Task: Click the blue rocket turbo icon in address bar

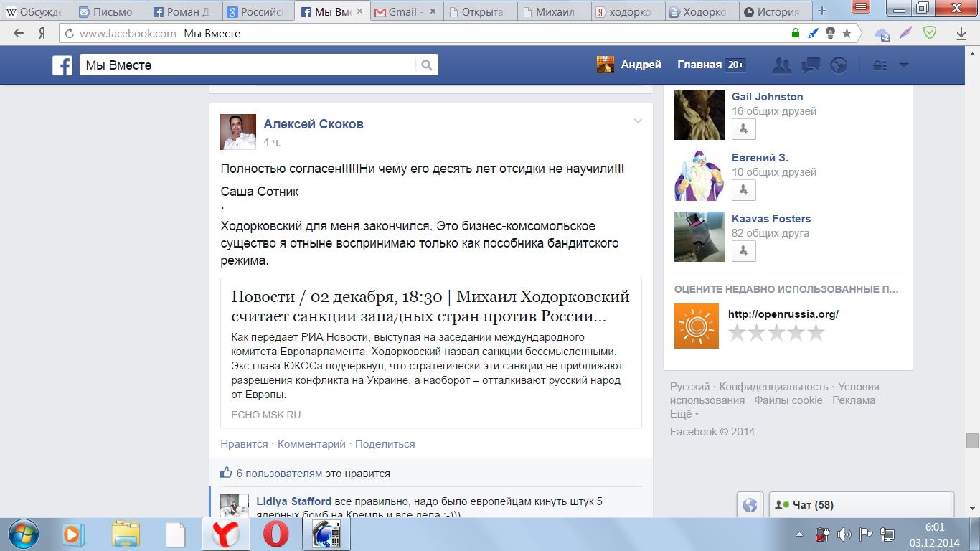Action: pyautogui.click(x=813, y=33)
